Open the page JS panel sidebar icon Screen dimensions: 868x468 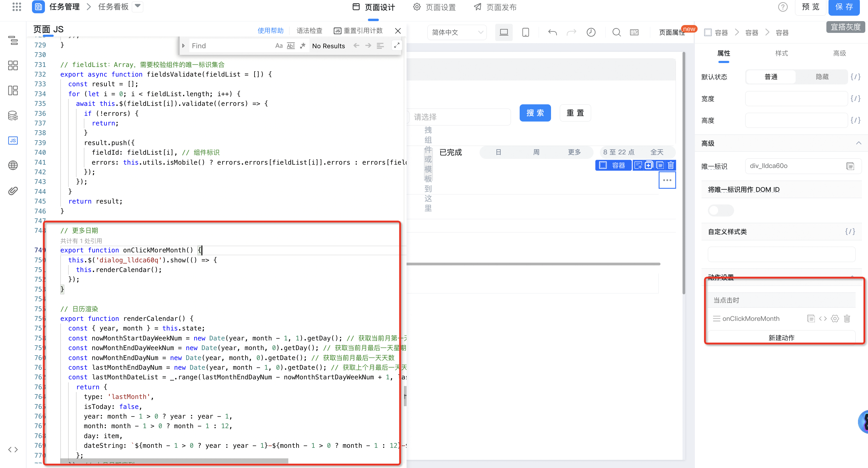pos(13,141)
